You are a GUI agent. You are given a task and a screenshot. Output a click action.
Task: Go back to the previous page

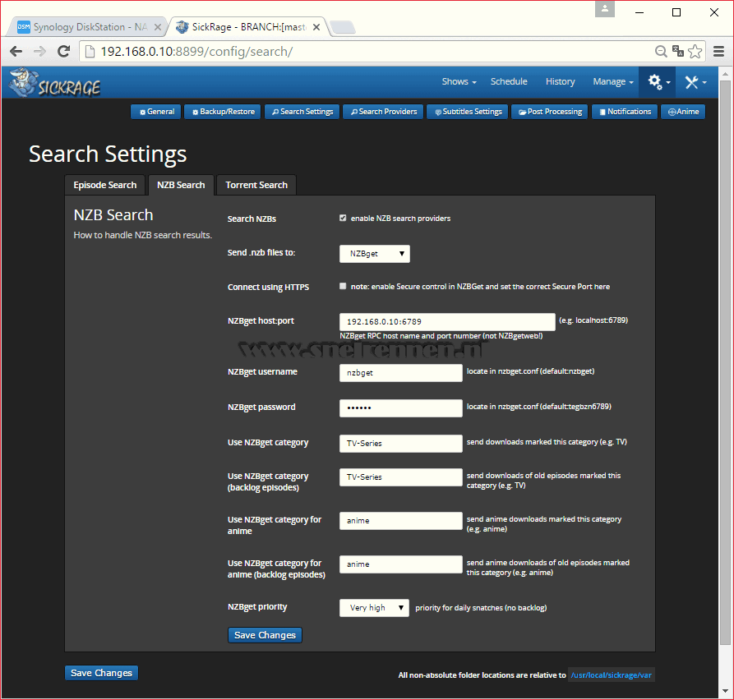point(16,52)
